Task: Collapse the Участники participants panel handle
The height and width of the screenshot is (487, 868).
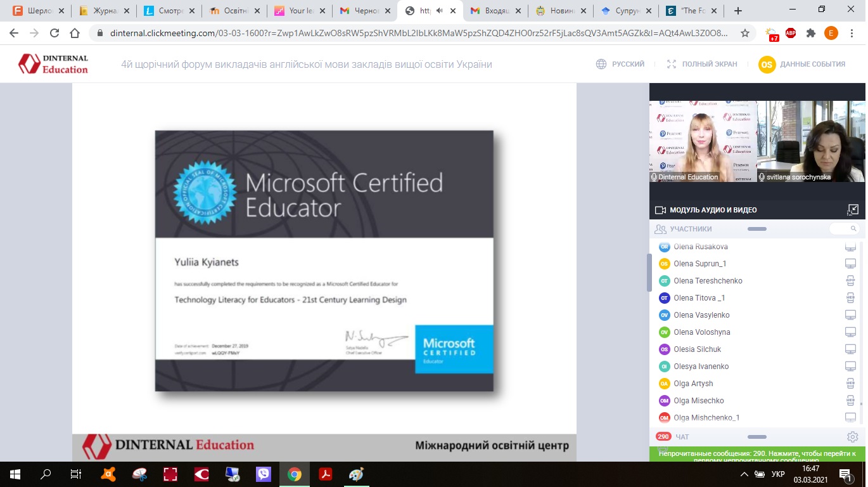Action: [x=756, y=229]
